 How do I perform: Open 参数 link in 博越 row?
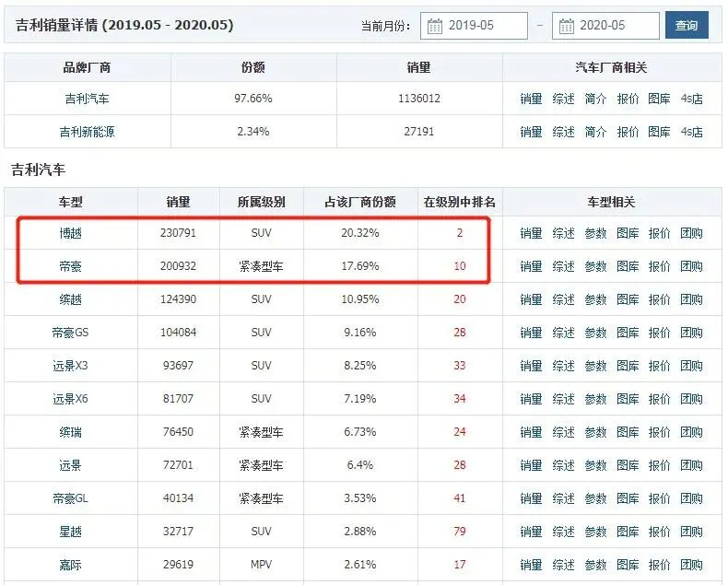tap(595, 233)
